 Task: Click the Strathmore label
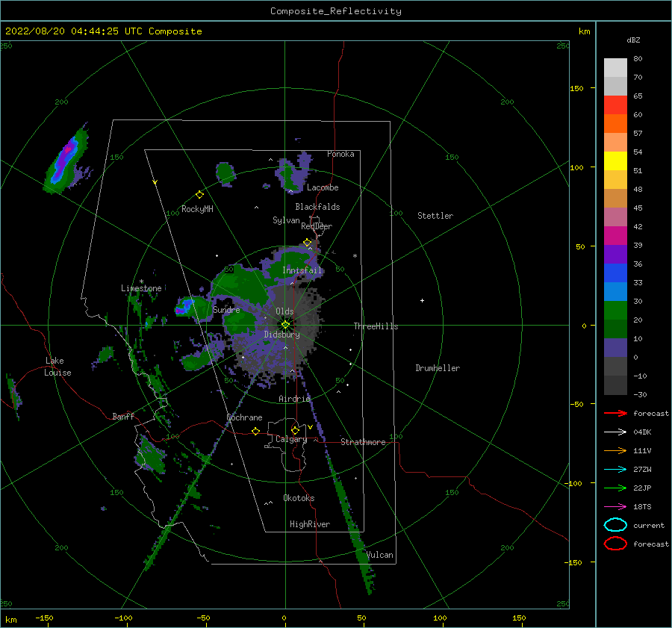click(x=363, y=442)
